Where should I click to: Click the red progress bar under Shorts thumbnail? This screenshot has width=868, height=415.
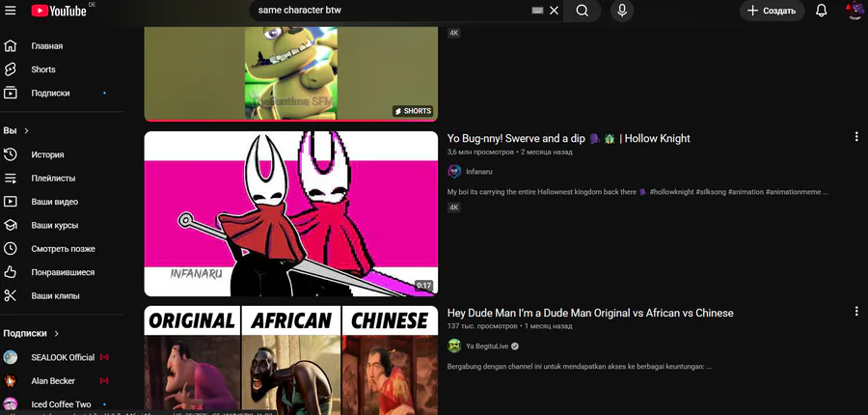[x=290, y=121]
